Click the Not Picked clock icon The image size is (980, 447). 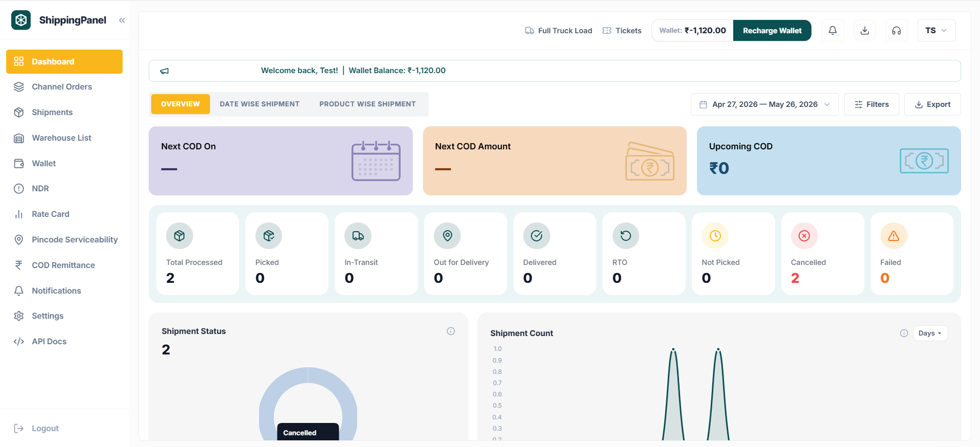click(715, 236)
